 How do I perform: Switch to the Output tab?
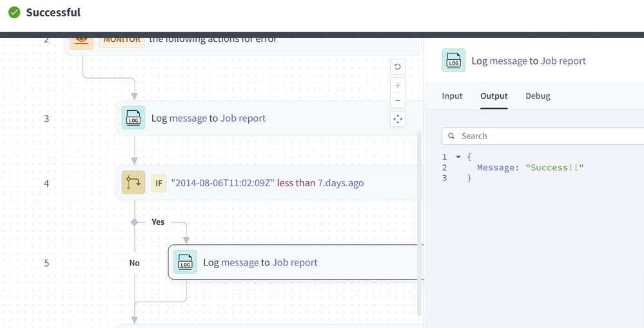(x=494, y=96)
